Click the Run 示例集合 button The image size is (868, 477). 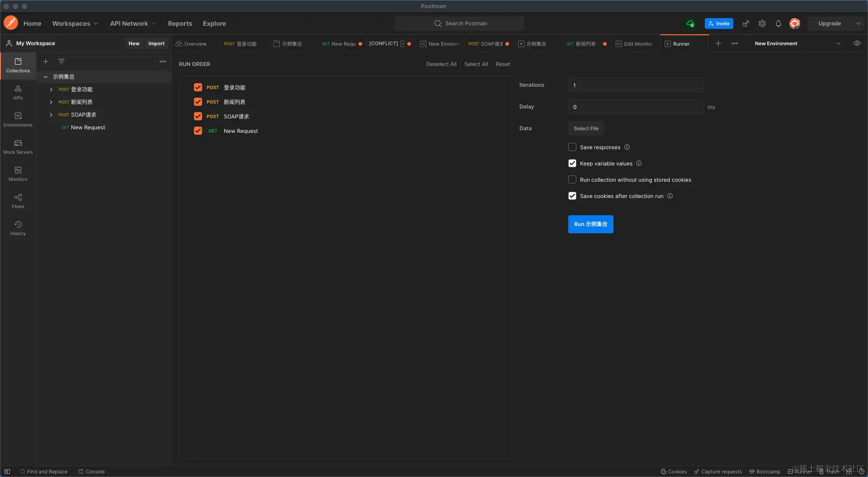point(590,224)
